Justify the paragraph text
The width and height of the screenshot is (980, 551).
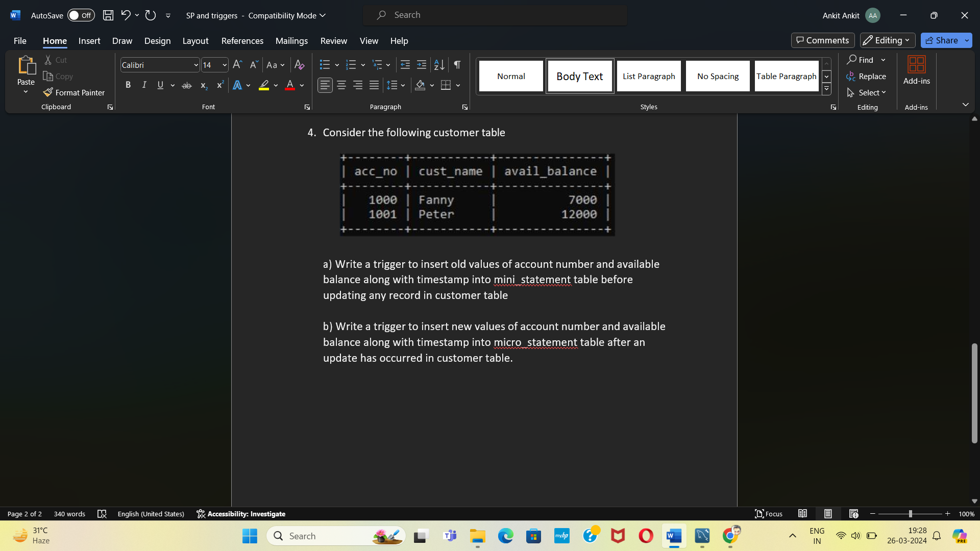pyautogui.click(x=374, y=85)
